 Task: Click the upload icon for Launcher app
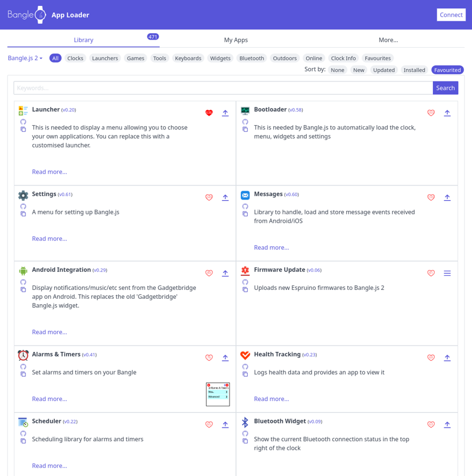225,113
